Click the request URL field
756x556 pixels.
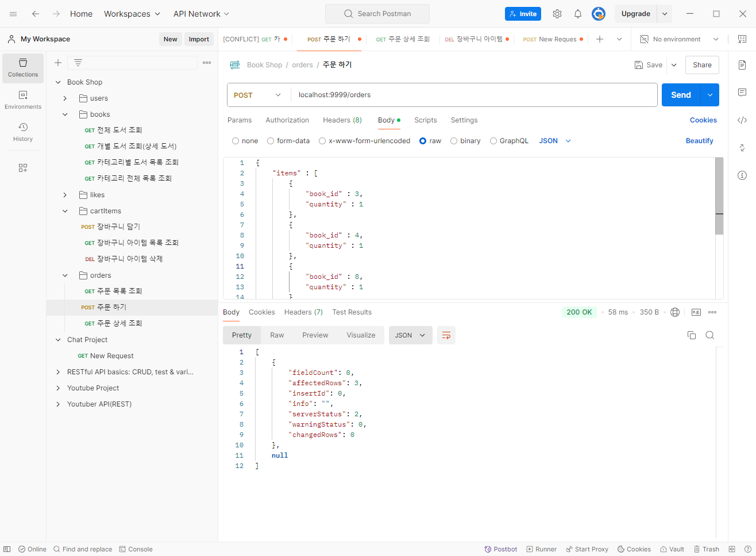pos(474,95)
